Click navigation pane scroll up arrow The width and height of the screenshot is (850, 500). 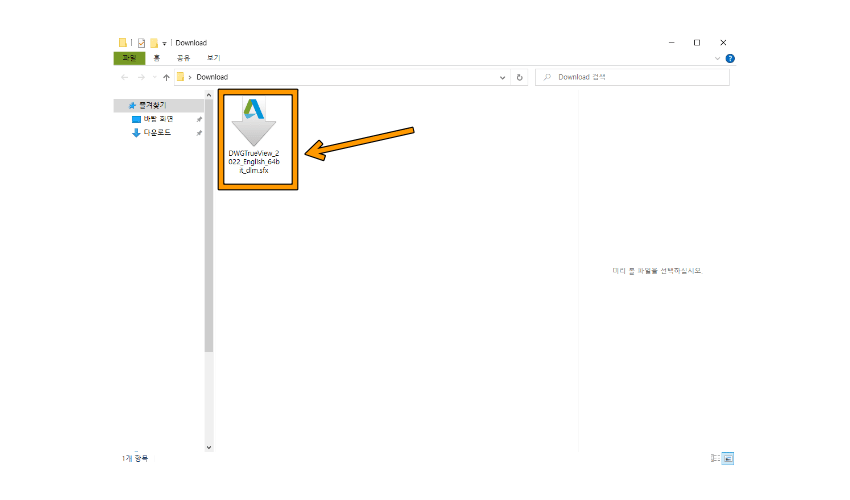209,95
